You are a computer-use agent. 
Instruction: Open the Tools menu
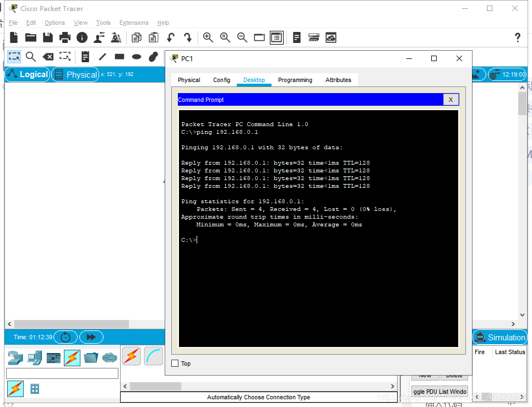103,23
